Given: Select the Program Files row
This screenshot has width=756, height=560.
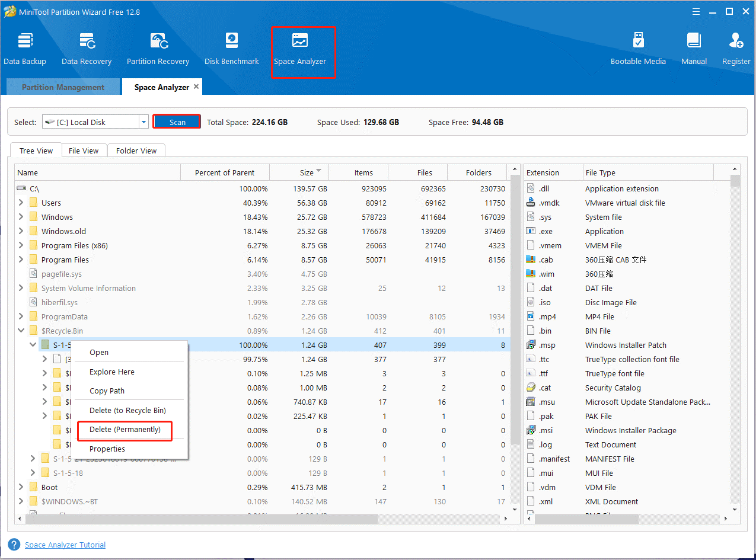Looking at the screenshot, I should (262, 260).
